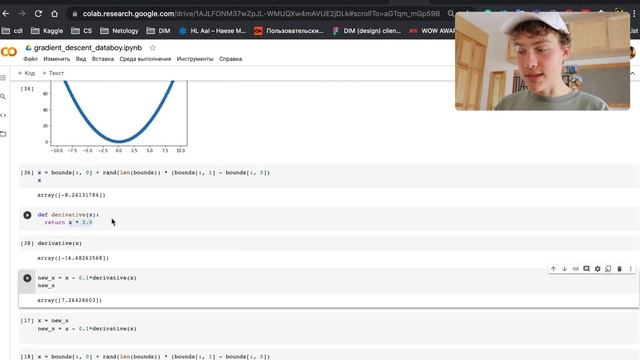Click the notebook title gradient_descent_databoy.ipynb
Screen dimensions: 640x360
pyautogui.click(x=88, y=48)
